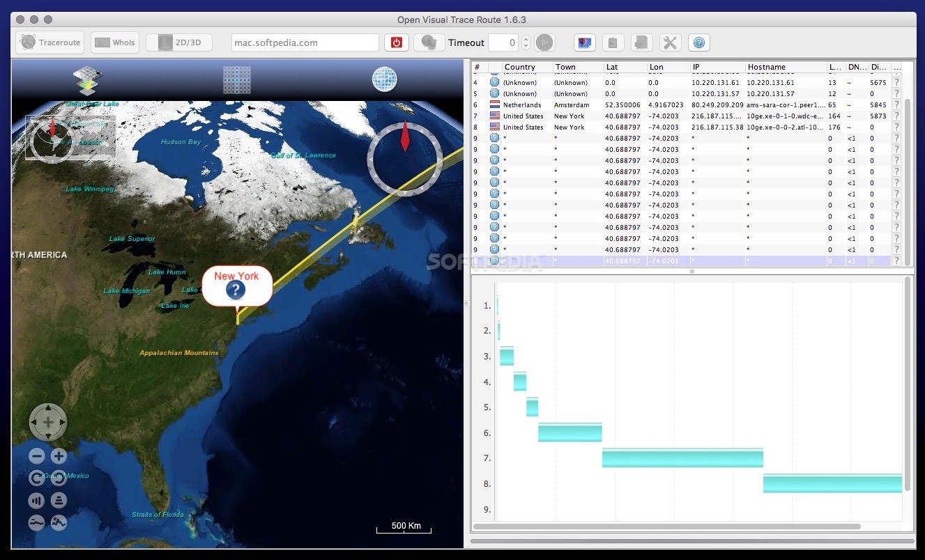
Task: Click the Timeout value field
Action: (503, 42)
